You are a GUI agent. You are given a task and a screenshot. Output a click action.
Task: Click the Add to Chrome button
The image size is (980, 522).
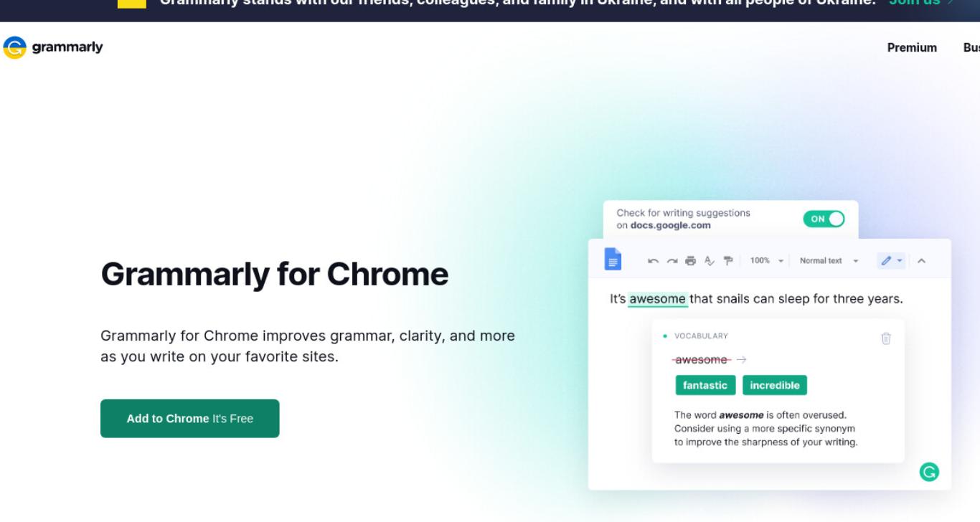click(x=190, y=419)
